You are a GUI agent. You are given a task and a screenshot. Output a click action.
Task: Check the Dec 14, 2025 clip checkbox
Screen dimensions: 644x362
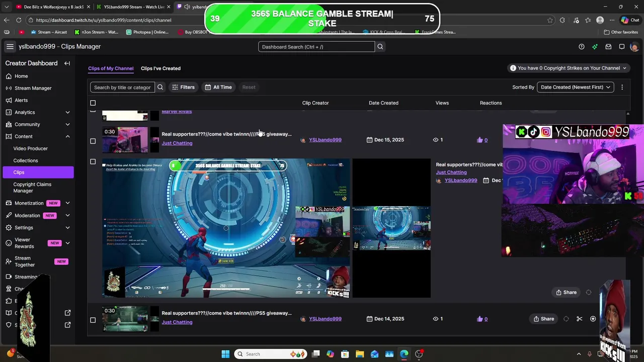tap(93, 320)
